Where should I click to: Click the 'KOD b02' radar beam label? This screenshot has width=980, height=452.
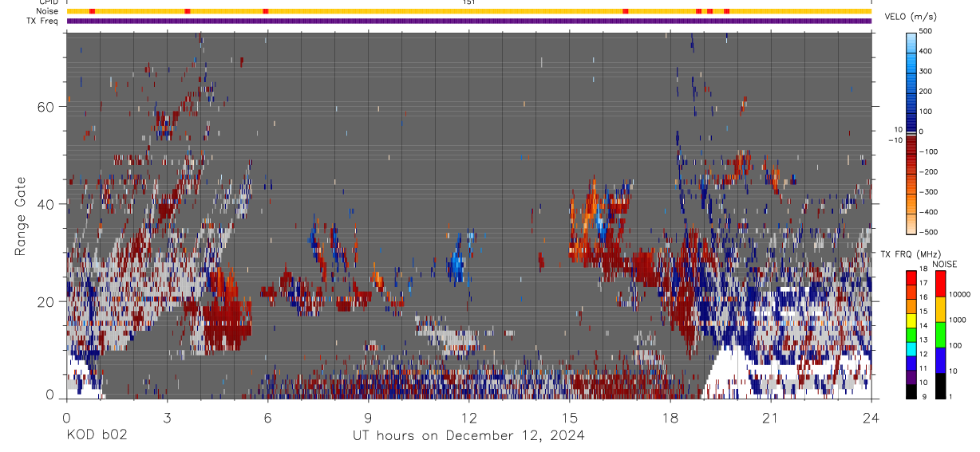tap(97, 435)
